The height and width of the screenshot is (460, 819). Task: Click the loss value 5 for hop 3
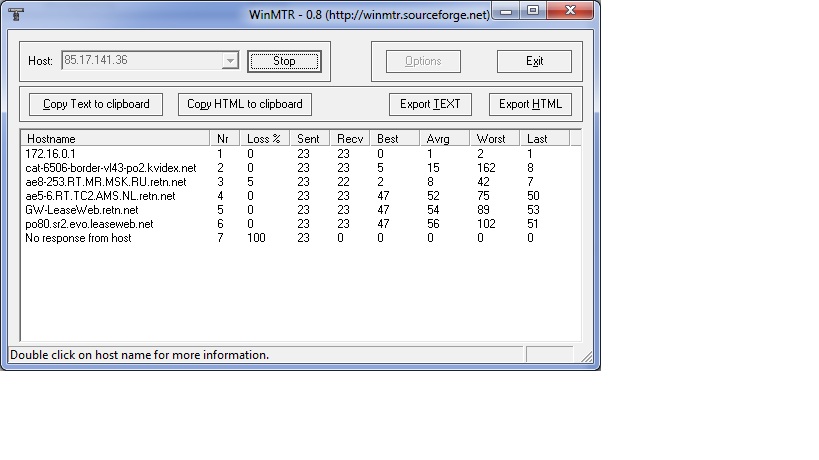250,182
